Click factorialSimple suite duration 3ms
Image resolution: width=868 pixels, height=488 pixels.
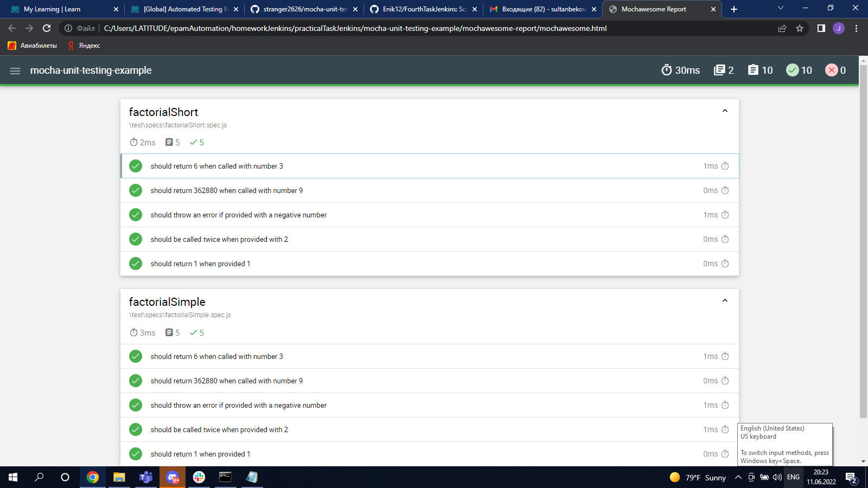[143, 333]
